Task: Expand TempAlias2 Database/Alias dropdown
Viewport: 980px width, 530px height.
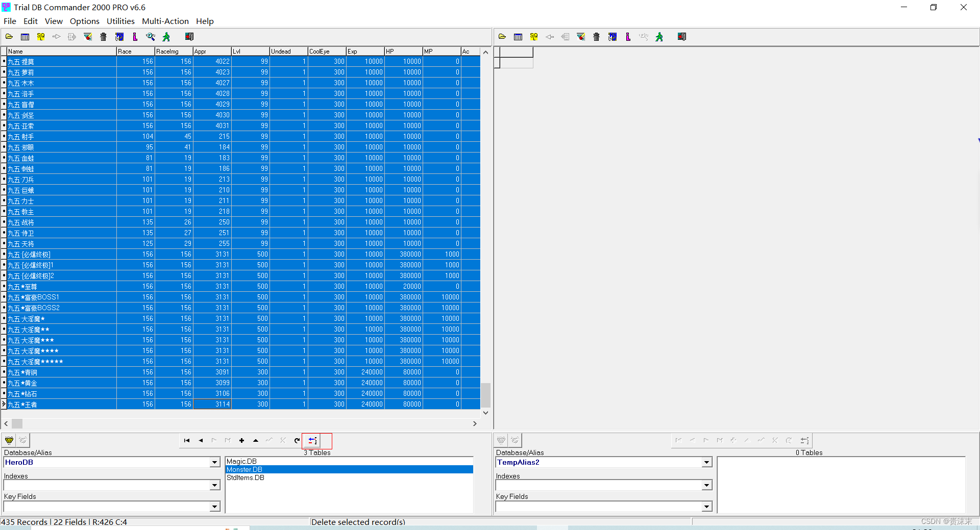Action: (x=707, y=463)
